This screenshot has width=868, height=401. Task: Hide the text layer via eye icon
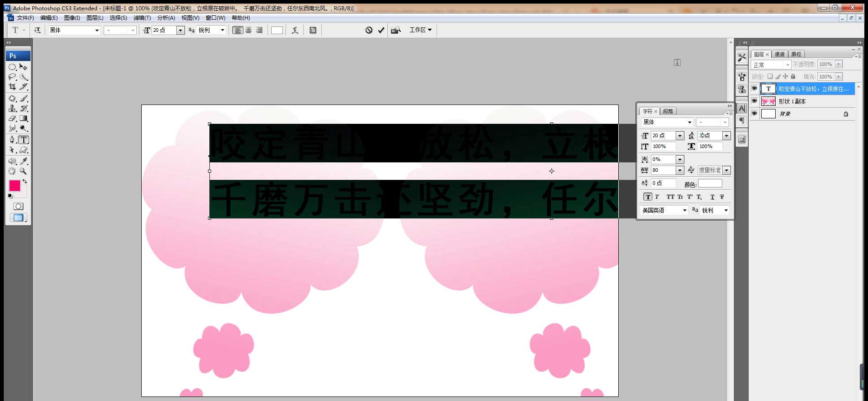click(x=754, y=88)
